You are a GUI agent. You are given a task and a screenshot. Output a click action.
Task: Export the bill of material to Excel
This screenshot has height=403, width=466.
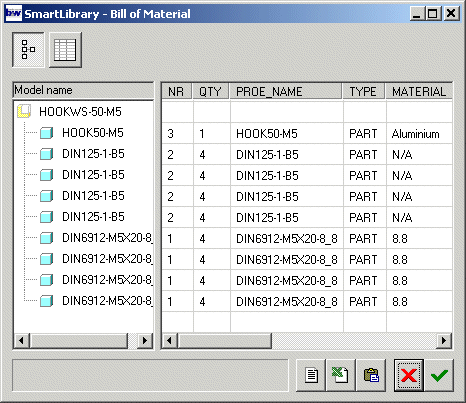point(341,375)
